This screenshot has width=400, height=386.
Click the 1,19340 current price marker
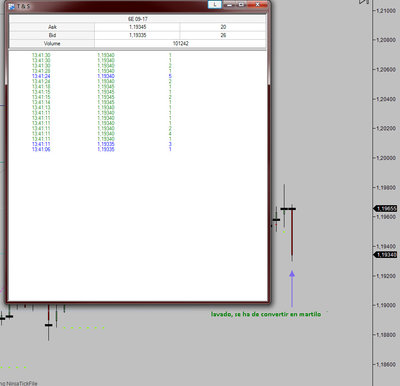click(386, 255)
